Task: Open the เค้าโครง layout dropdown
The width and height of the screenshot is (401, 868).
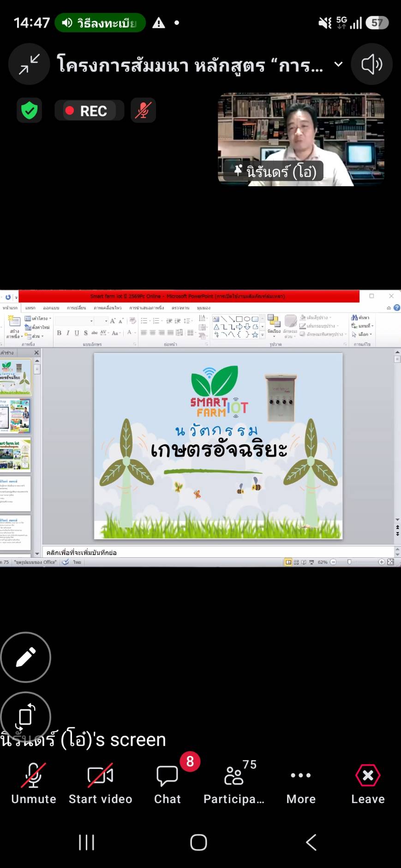Action: click(x=38, y=319)
